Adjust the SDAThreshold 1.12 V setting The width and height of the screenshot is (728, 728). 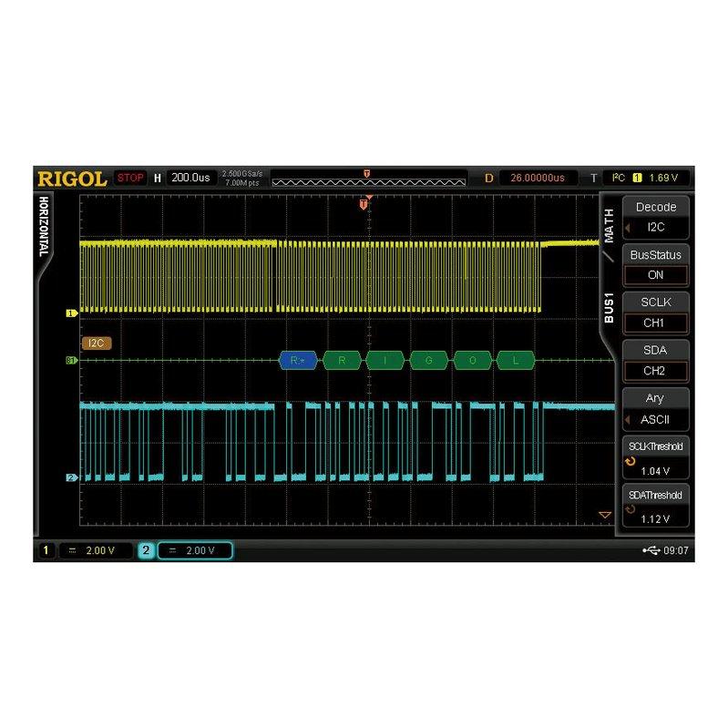pyautogui.click(x=655, y=506)
